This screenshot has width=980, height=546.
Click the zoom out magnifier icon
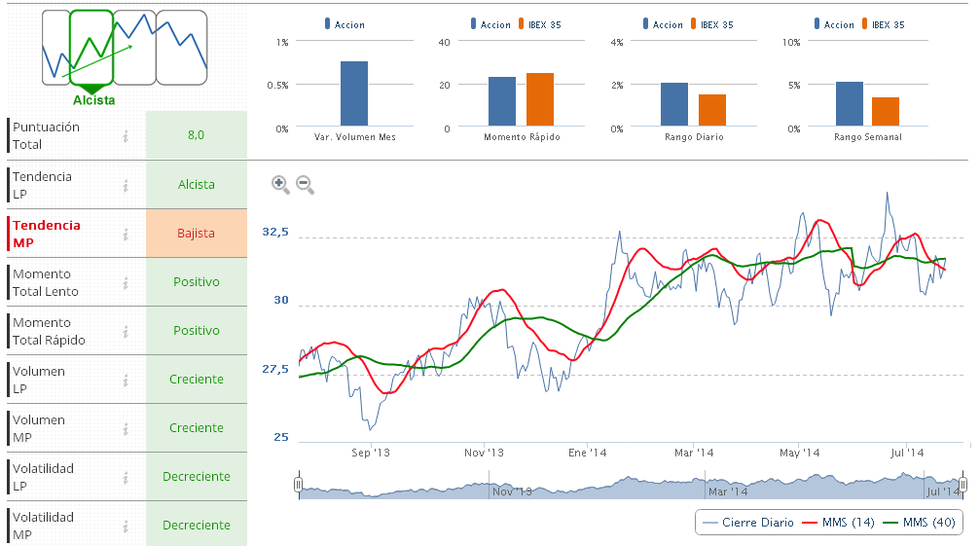point(304,183)
